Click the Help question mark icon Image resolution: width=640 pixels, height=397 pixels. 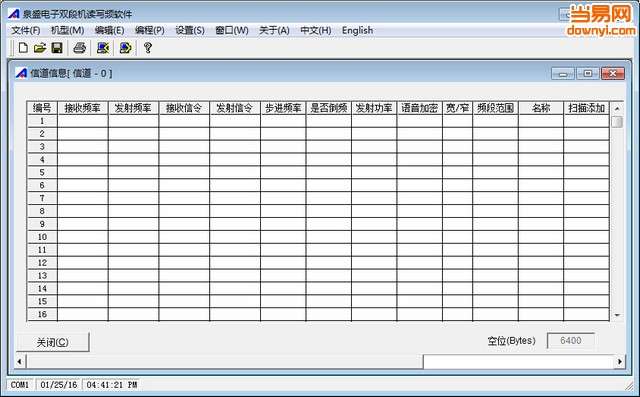tap(148, 48)
